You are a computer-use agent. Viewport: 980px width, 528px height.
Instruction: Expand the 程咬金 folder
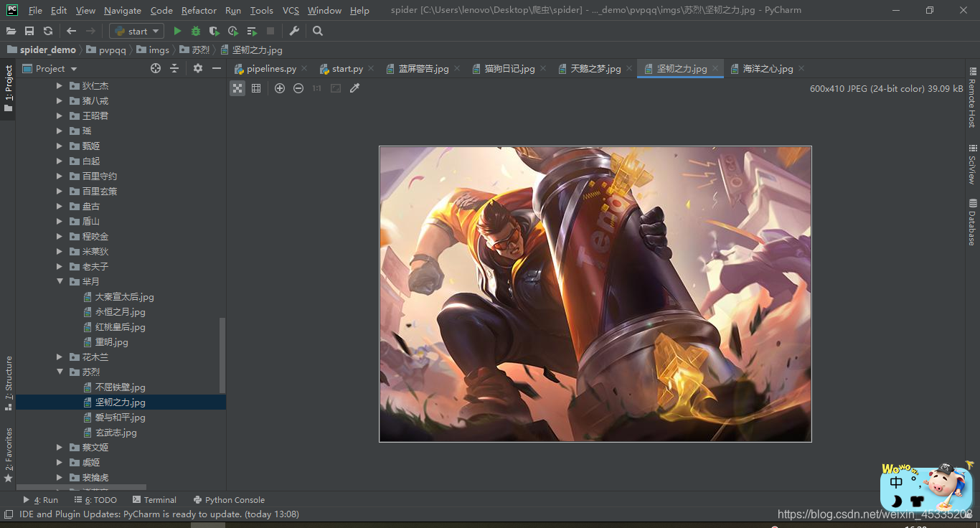pos(60,237)
